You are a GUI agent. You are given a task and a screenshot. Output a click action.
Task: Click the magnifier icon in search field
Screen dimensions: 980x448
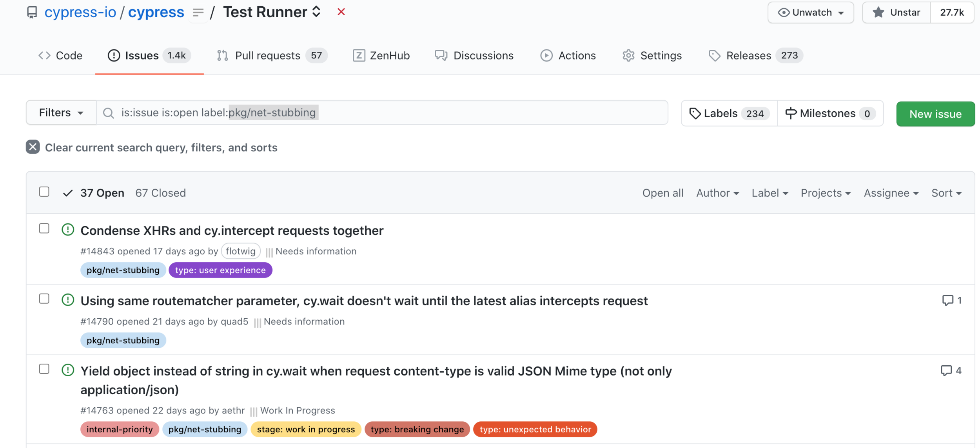click(x=108, y=113)
